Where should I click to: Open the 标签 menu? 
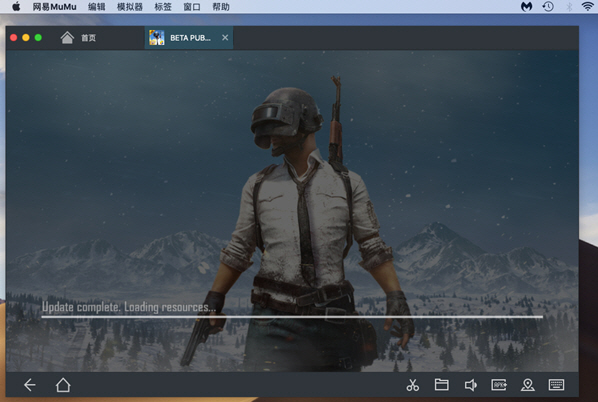click(163, 6)
